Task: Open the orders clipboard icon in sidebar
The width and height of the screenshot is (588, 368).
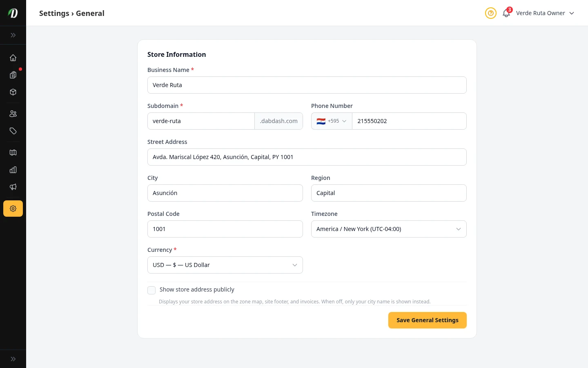Action: [13, 75]
